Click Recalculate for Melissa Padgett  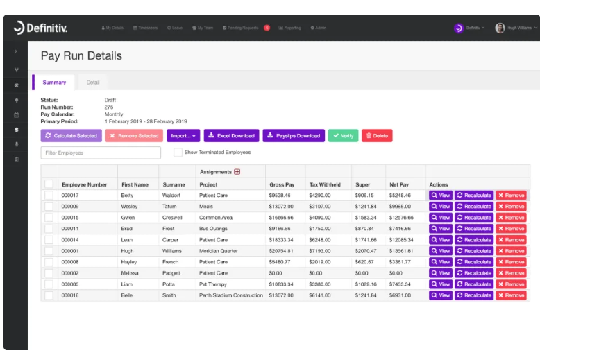[x=474, y=273]
